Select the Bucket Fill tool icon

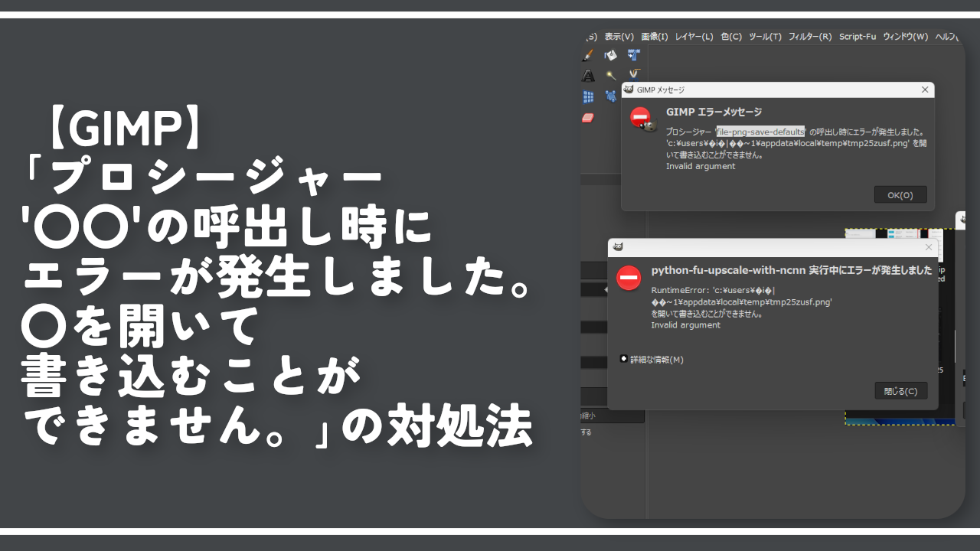pyautogui.click(x=611, y=55)
